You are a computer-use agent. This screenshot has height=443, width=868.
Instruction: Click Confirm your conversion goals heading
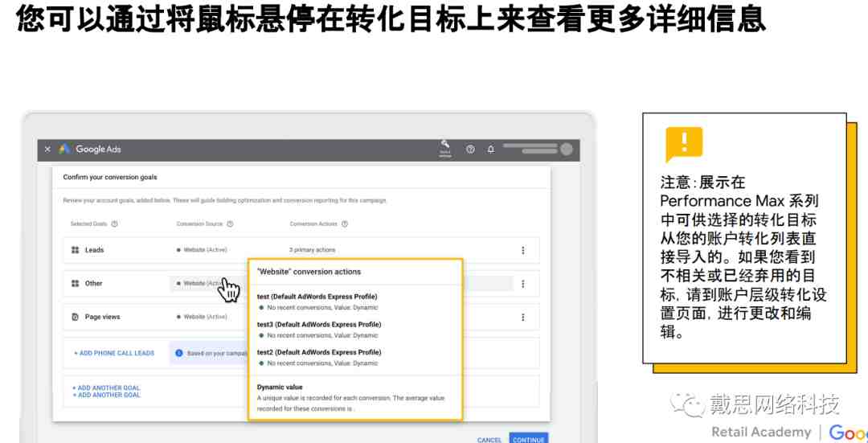[x=110, y=177]
